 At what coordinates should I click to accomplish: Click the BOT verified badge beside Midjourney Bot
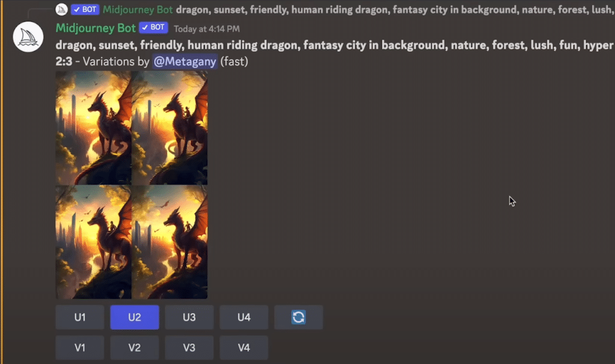(153, 28)
